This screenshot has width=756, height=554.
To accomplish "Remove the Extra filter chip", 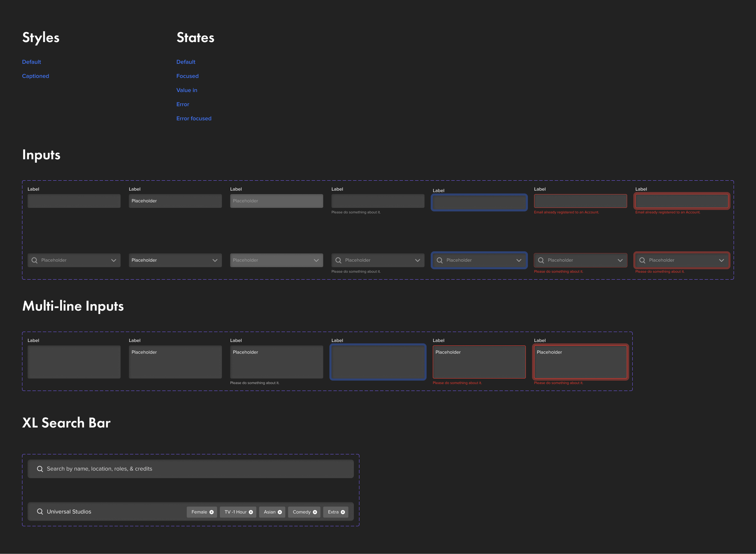I will click(342, 512).
